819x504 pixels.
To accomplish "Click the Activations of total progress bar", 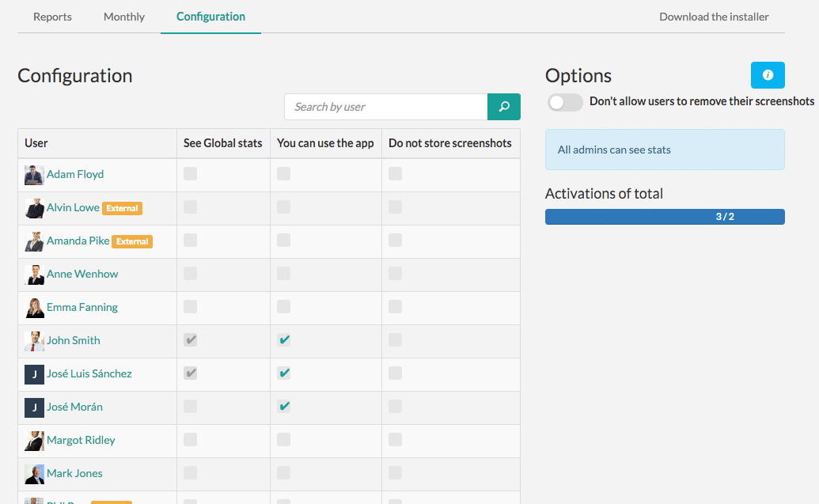I will click(665, 216).
